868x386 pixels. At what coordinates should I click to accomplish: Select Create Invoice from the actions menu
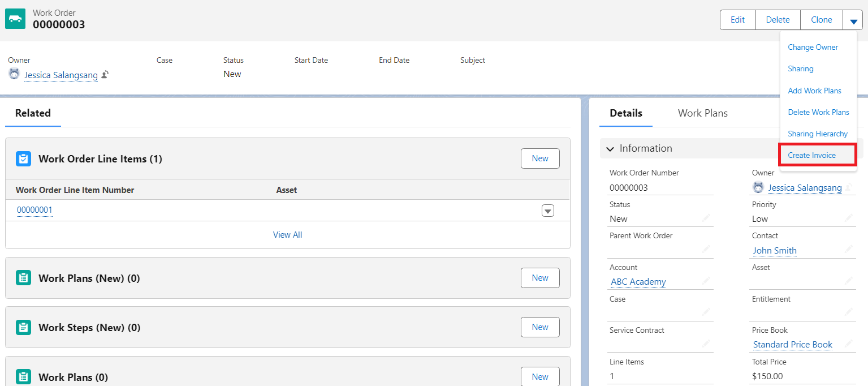(x=811, y=155)
